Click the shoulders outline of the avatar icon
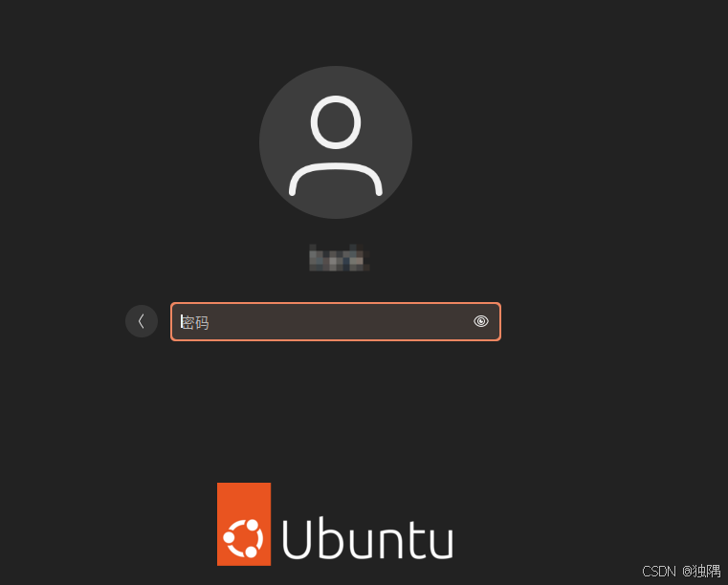Image resolution: width=728 pixels, height=585 pixels. coord(336,179)
